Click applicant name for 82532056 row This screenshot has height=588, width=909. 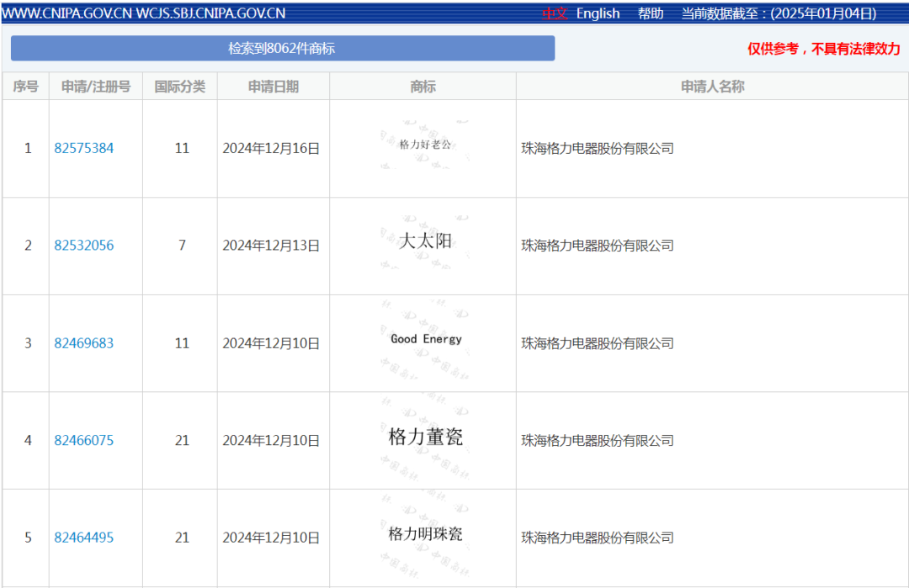coord(597,246)
